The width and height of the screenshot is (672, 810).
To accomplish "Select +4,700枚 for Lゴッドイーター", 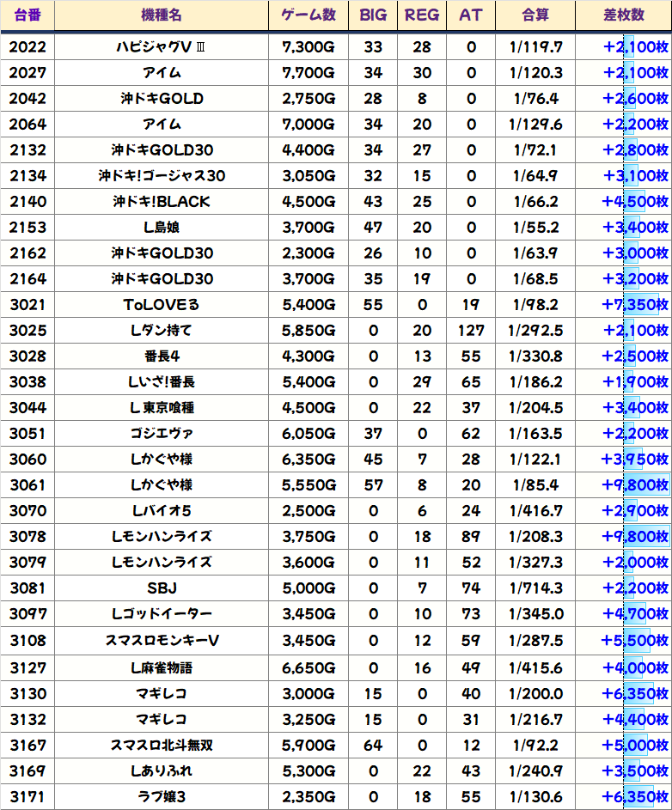I will [635, 615].
